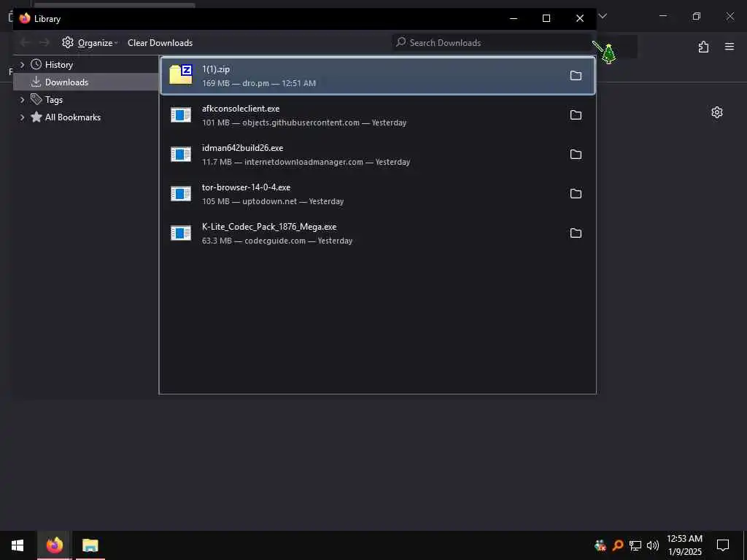Show K-Lite_Codec_Pack_1876_Mega.exe in folder

(x=576, y=233)
